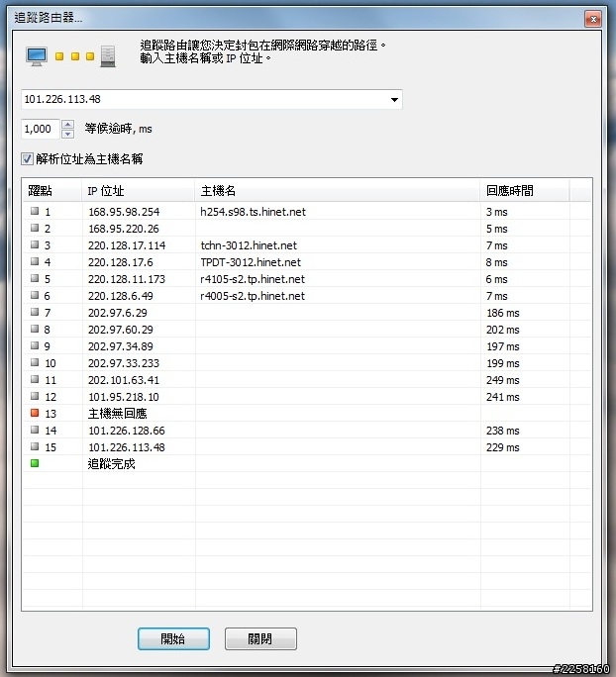Screen dimensions: 616x677
Task: Click hostname r4005-s2.tp.hinet.net
Action: (x=253, y=296)
